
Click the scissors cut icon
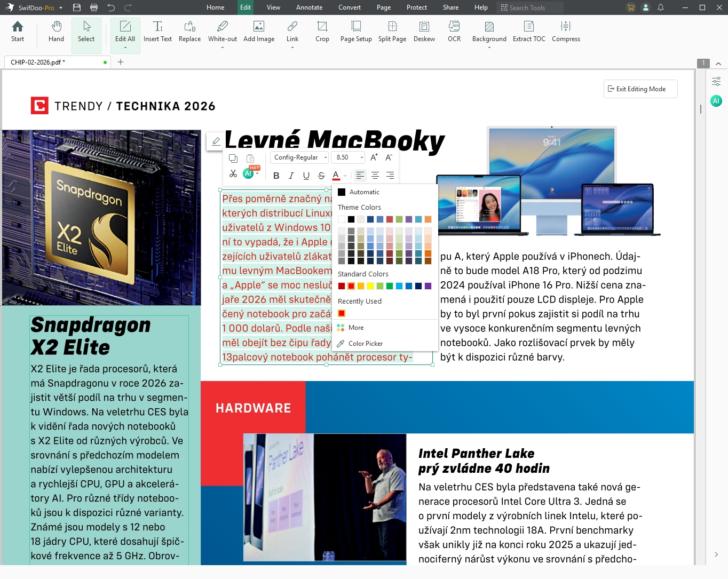pyautogui.click(x=233, y=174)
